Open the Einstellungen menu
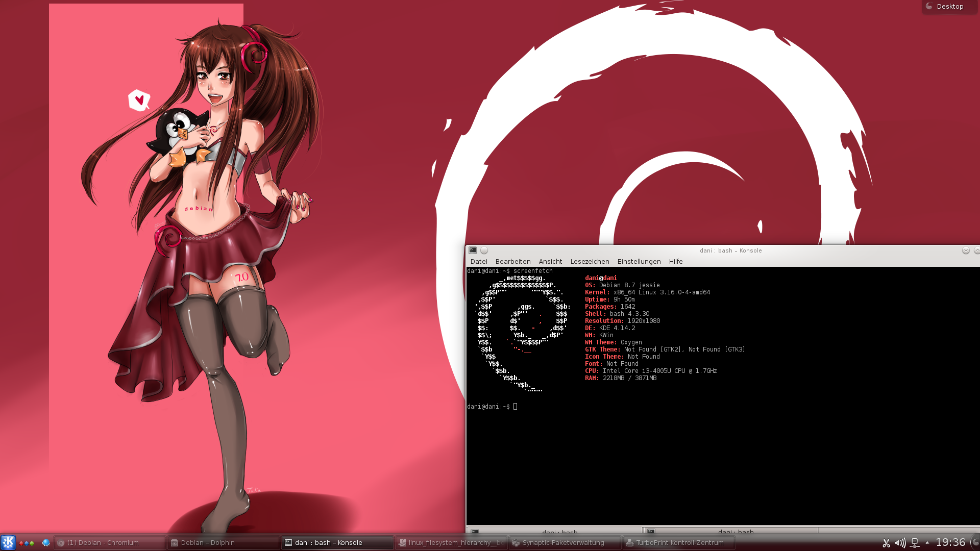This screenshot has width=980, height=551. click(x=639, y=262)
